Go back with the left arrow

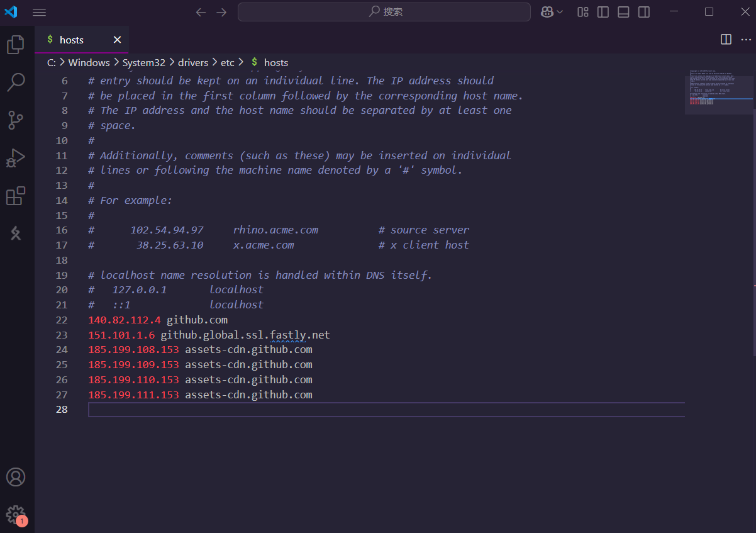pyautogui.click(x=201, y=12)
